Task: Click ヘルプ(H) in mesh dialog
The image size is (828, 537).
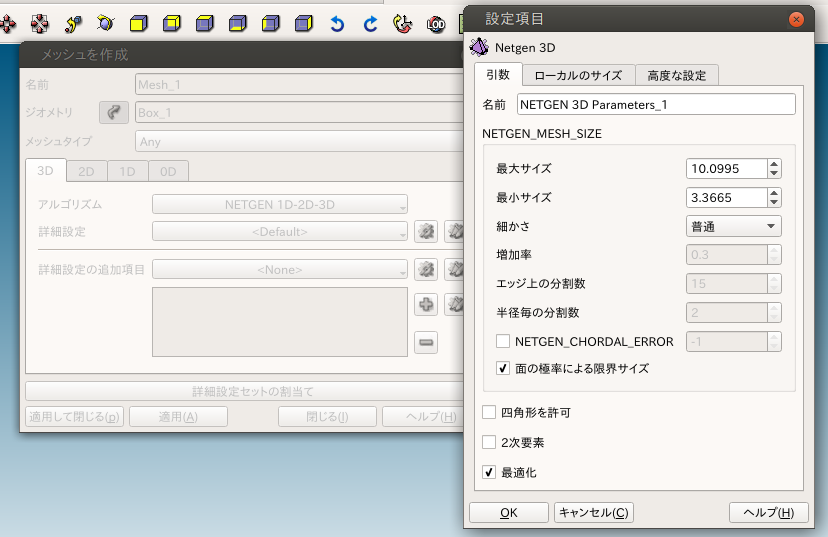Action: pyautogui.click(x=423, y=417)
